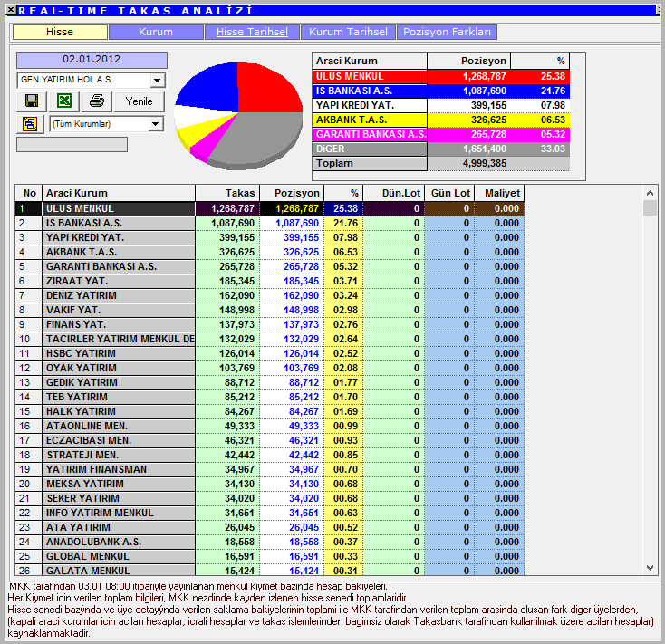Click the institution filter icon beside Tüm Kurumlar
Viewport: 665px width, 644px height.
(30, 124)
